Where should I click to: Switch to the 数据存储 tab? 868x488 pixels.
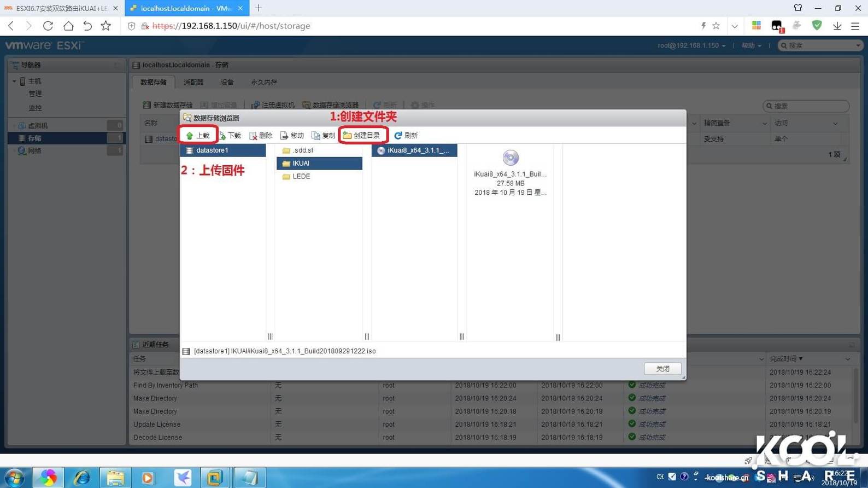coord(154,82)
